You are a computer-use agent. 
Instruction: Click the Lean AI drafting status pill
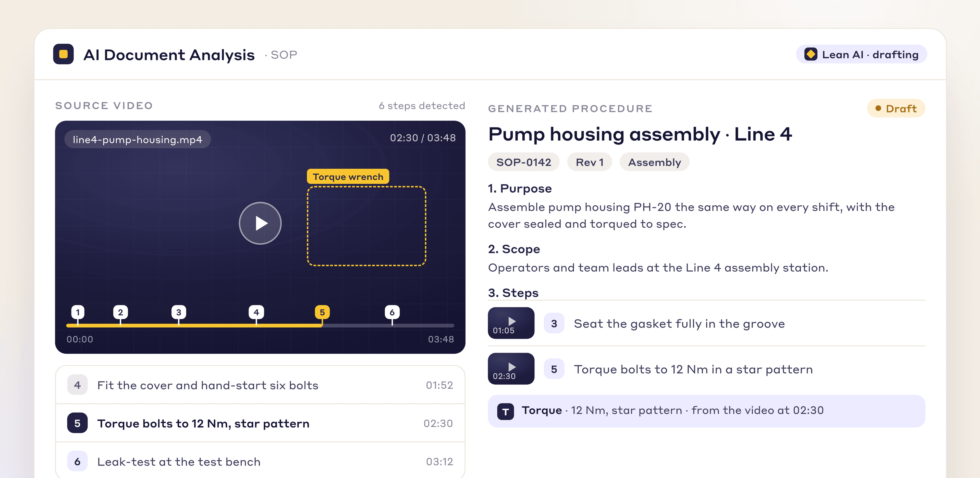(x=861, y=54)
